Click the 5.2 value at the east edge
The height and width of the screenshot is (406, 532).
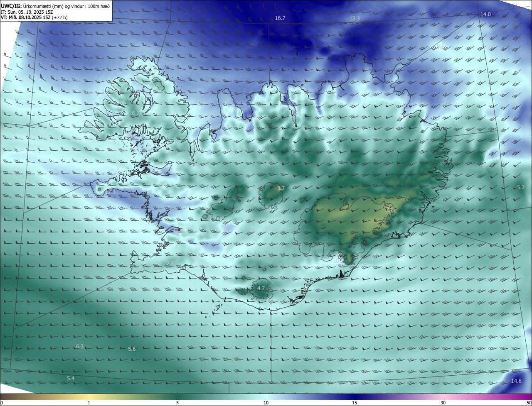[521, 188]
